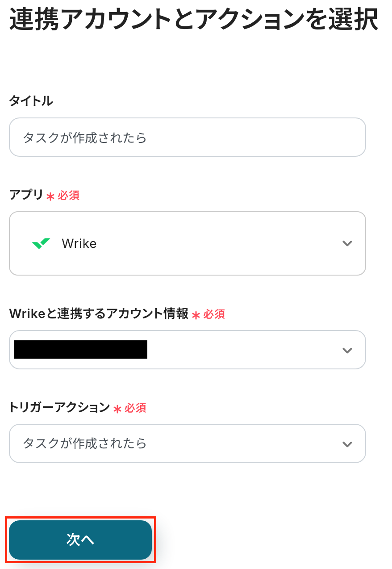Click the 連携アカウントとアクションを選択 heading
The width and height of the screenshot is (392, 569).
pos(194,20)
